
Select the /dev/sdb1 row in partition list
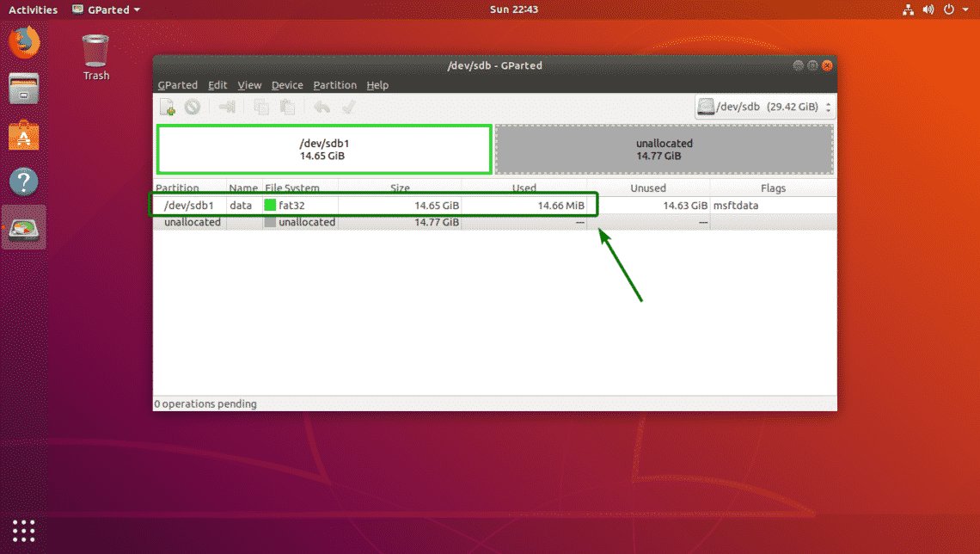[494, 205]
